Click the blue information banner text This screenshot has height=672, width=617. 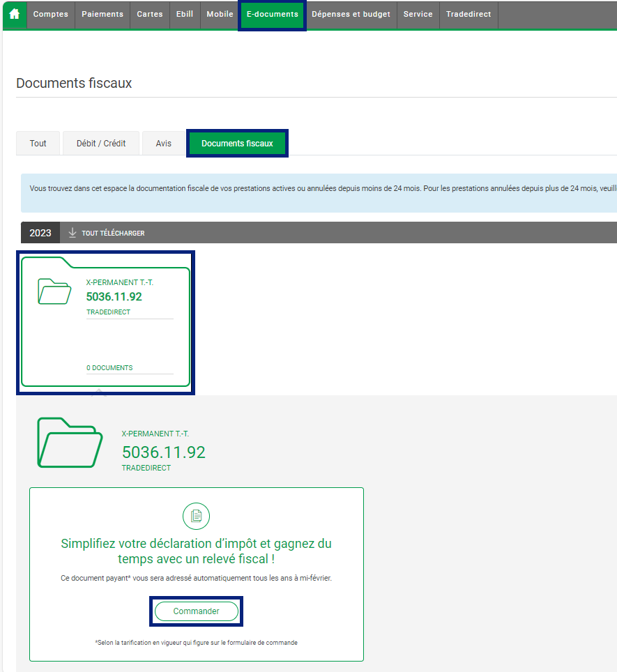click(323, 188)
